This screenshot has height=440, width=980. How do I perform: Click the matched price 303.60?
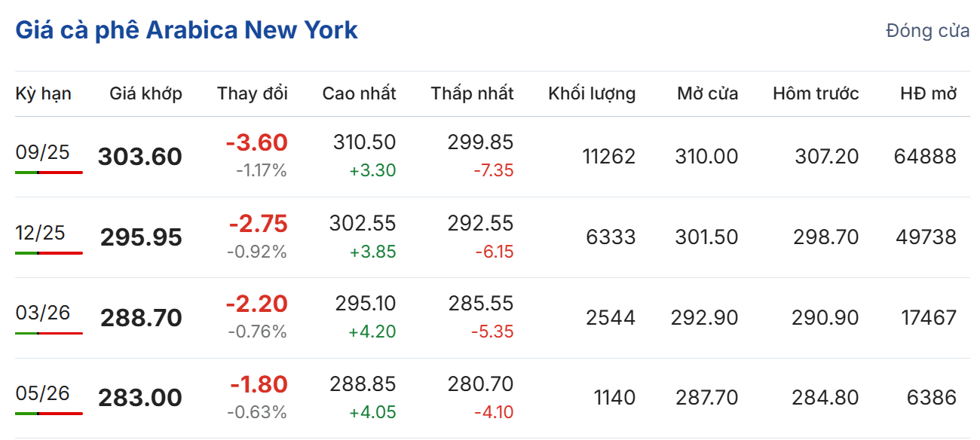(140, 157)
